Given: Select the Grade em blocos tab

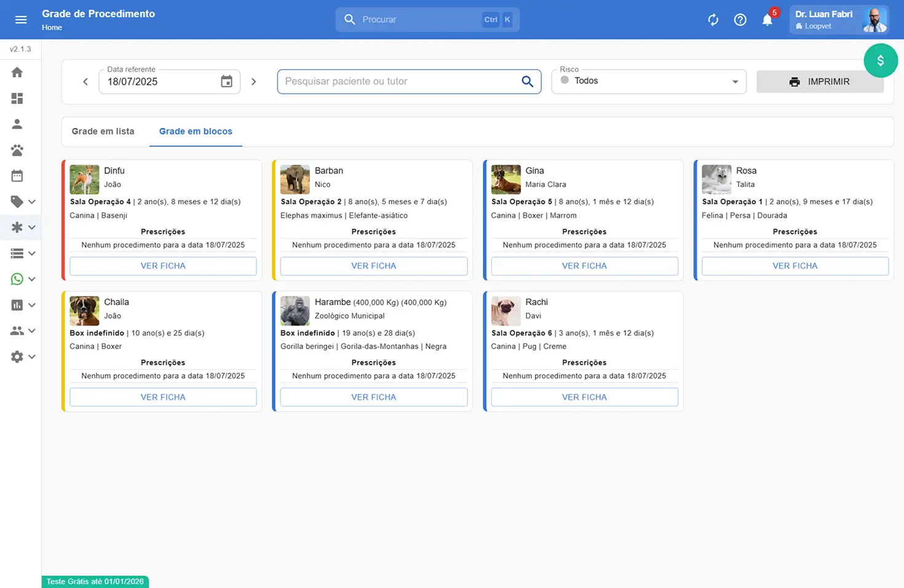Looking at the screenshot, I should (x=196, y=132).
